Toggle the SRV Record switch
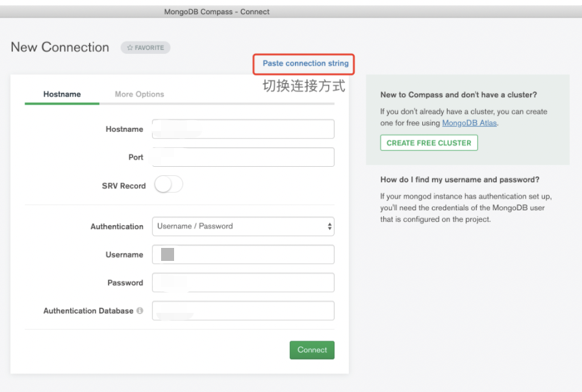Viewport: 582px width, 392px height. [x=168, y=184]
